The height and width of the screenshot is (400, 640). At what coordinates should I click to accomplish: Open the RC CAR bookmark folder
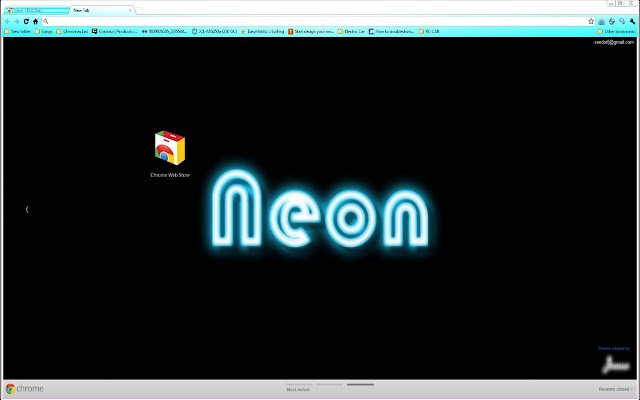(429, 31)
